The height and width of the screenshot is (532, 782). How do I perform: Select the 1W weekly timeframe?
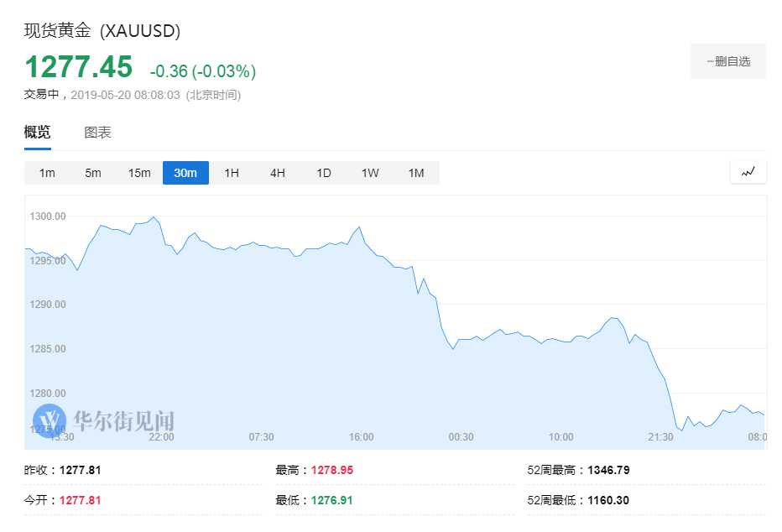pos(370,172)
